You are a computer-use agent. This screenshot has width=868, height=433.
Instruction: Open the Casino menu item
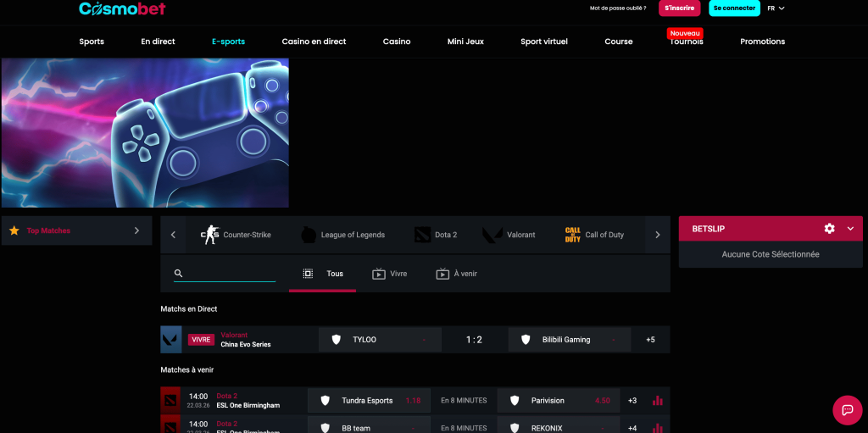tap(397, 42)
